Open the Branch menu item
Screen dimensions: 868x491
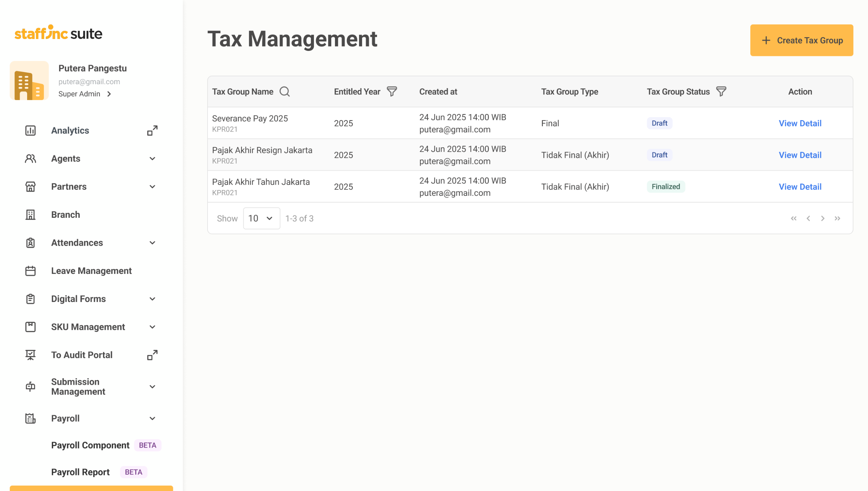(65, 215)
